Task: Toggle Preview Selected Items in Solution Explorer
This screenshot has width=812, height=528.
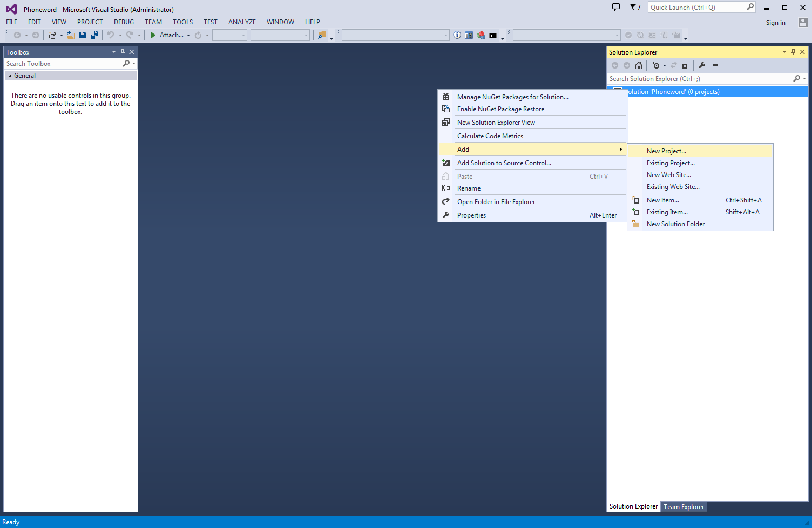Action: pyautogui.click(x=714, y=65)
